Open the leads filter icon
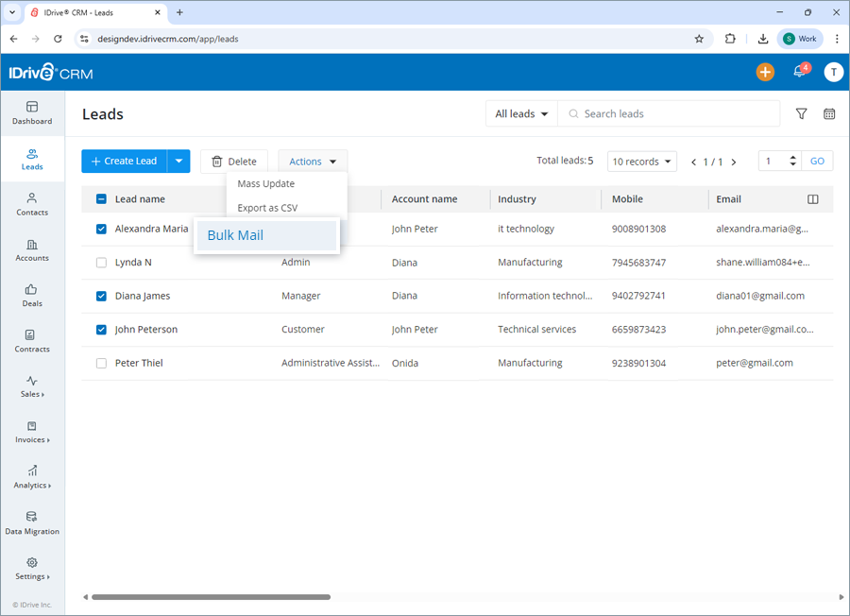This screenshot has width=850, height=616. (801, 113)
